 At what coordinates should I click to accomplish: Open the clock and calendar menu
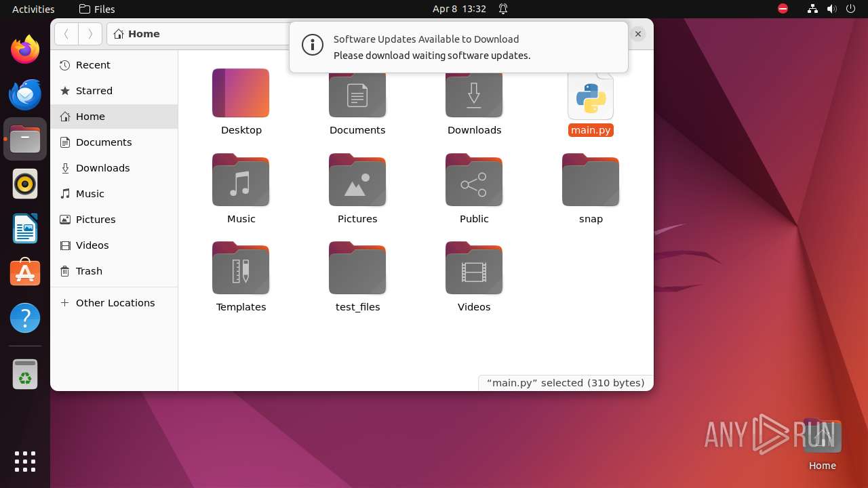coord(459,9)
